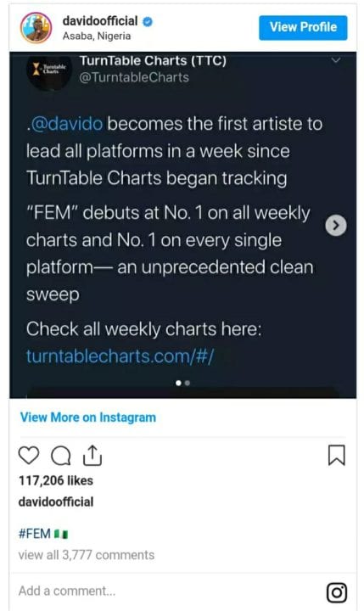Click the blue verified badge
The image size is (364, 611).
pos(148,21)
